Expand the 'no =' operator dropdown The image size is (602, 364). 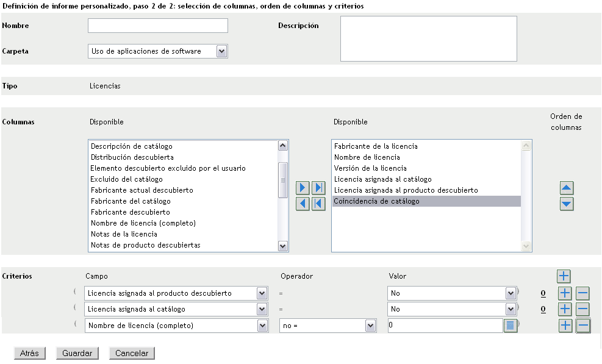coord(370,326)
